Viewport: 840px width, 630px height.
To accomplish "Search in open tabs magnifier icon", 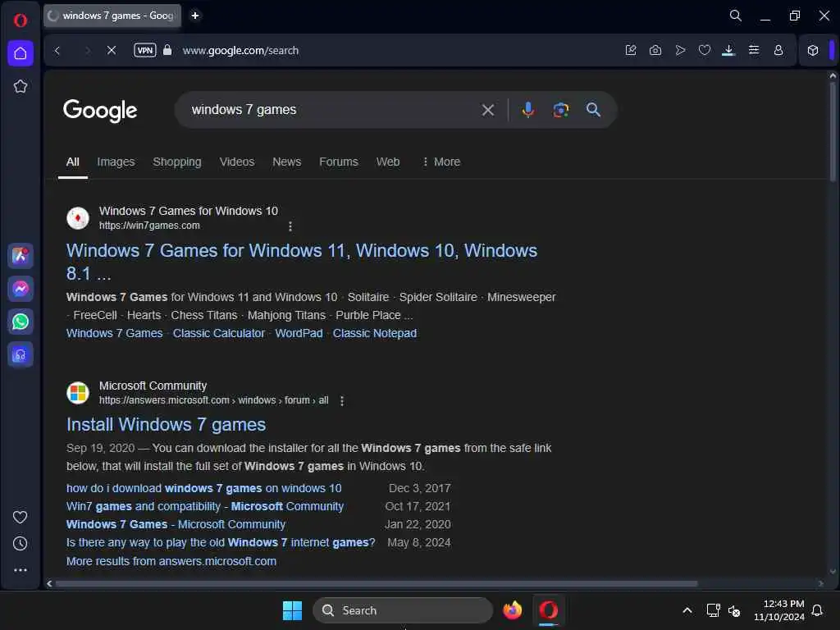I will 736,16.
